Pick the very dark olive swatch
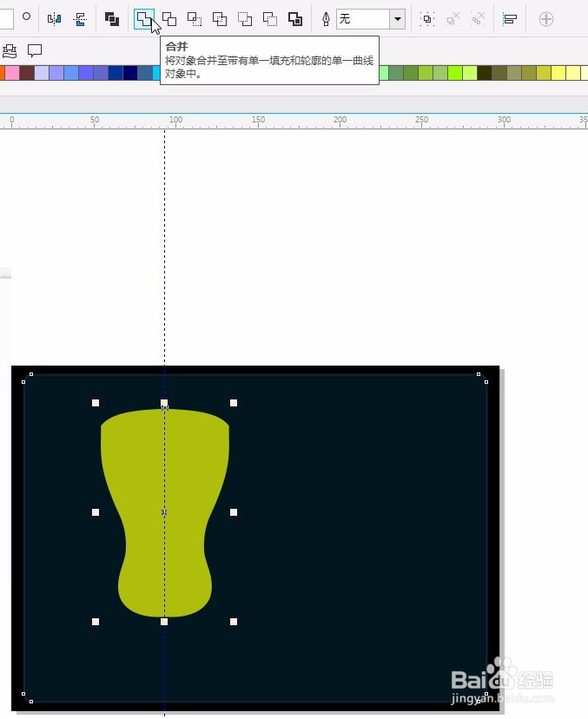 485,73
